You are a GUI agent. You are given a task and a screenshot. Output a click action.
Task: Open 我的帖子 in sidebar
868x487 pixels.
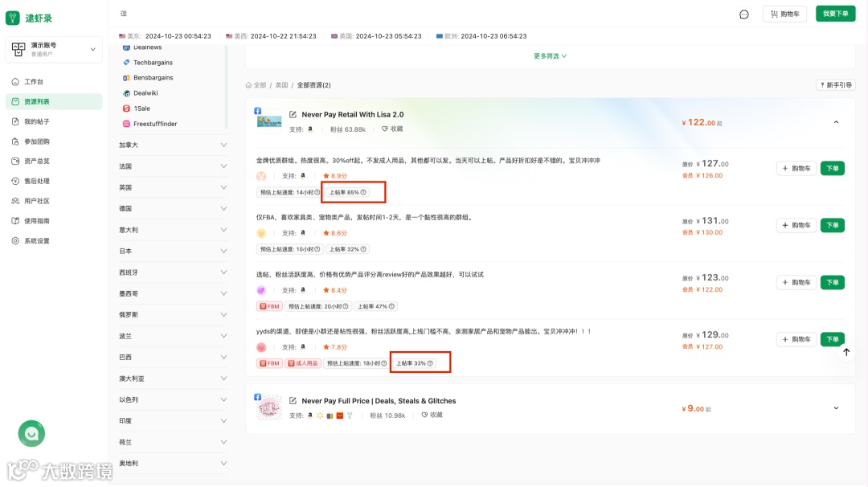tap(54, 121)
